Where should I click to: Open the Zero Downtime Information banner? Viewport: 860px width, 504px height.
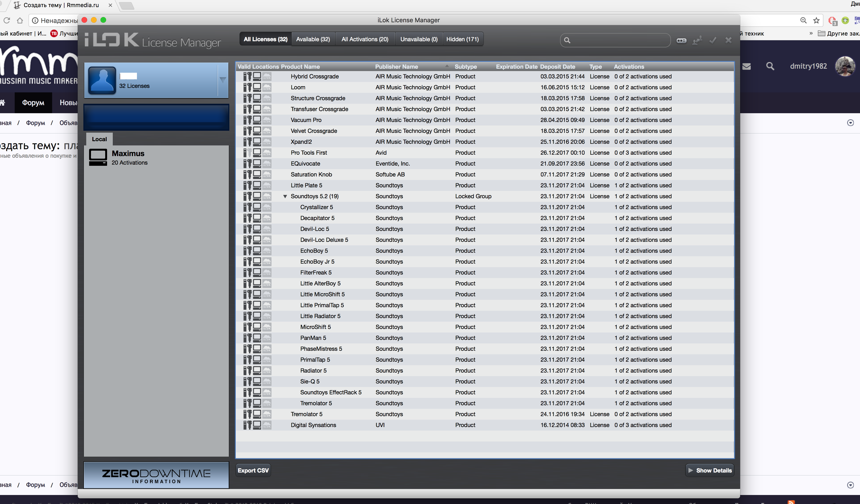(x=156, y=475)
